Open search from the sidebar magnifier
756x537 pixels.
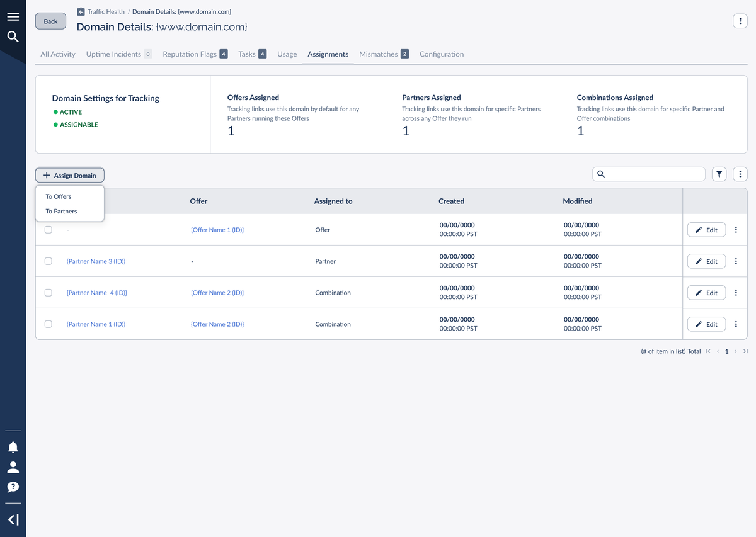(x=13, y=37)
